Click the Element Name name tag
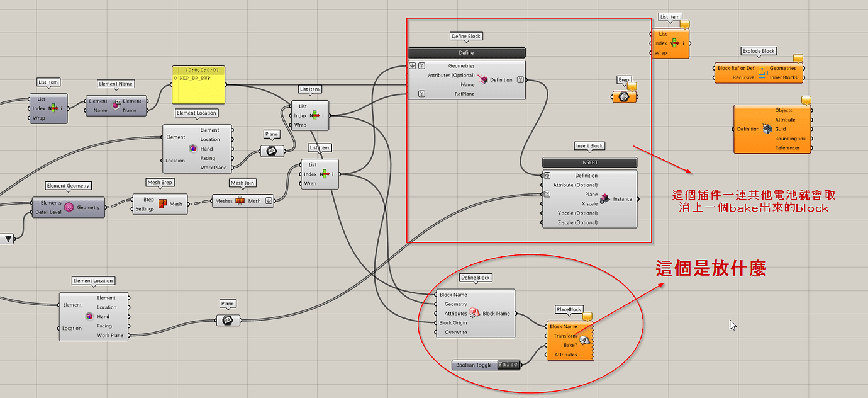Image resolution: width=868 pixels, height=398 pixels. [x=116, y=84]
